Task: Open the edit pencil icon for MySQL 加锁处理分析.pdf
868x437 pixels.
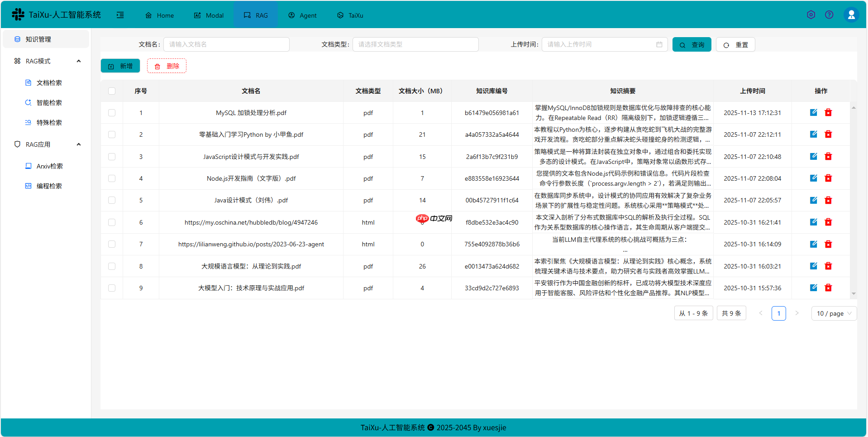Action: tap(813, 112)
